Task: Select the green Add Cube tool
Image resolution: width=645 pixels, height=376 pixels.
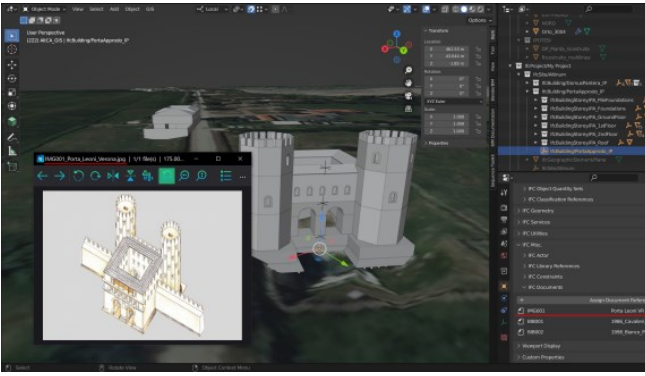Action: 12,121
